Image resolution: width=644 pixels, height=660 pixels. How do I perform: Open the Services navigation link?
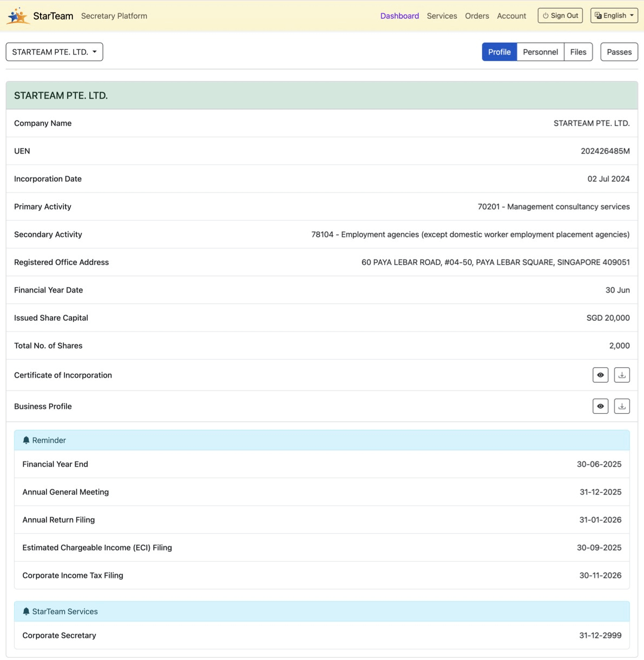coord(442,16)
